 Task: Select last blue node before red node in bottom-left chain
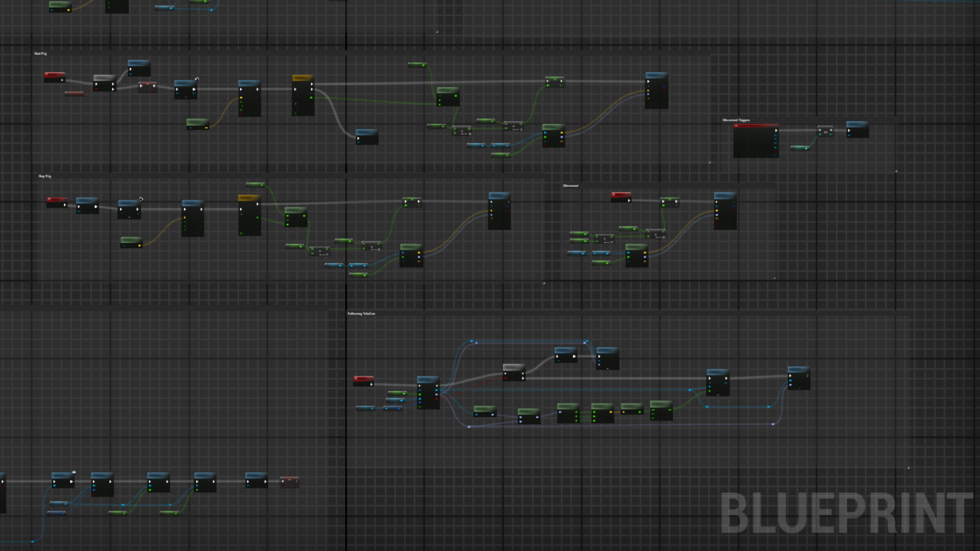point(257,480)
